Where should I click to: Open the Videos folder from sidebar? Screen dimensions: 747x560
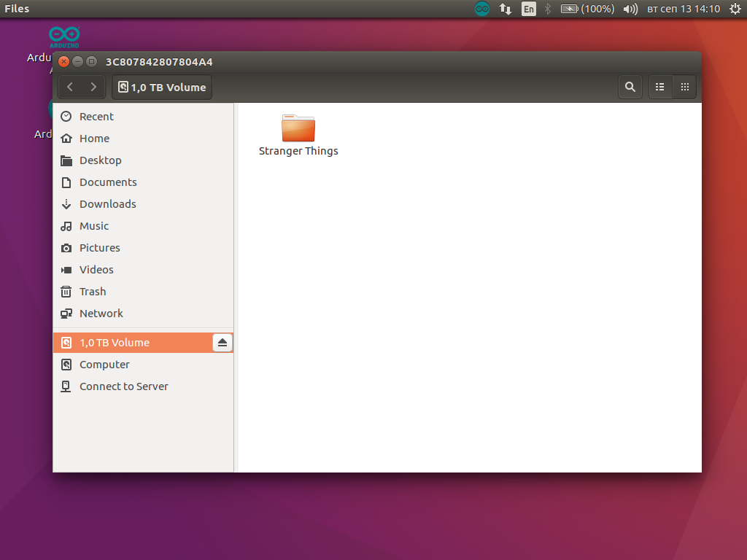coord(96,270)
